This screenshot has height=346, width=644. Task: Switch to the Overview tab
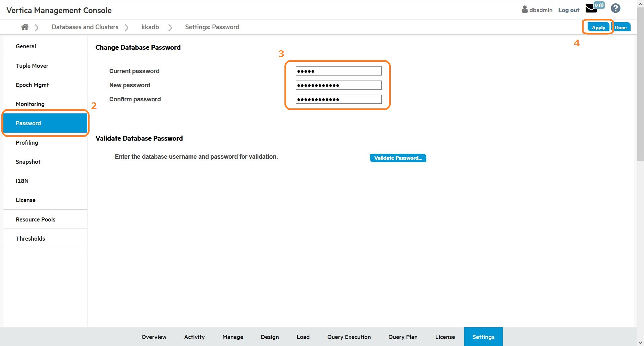click(x=154, y=337)
